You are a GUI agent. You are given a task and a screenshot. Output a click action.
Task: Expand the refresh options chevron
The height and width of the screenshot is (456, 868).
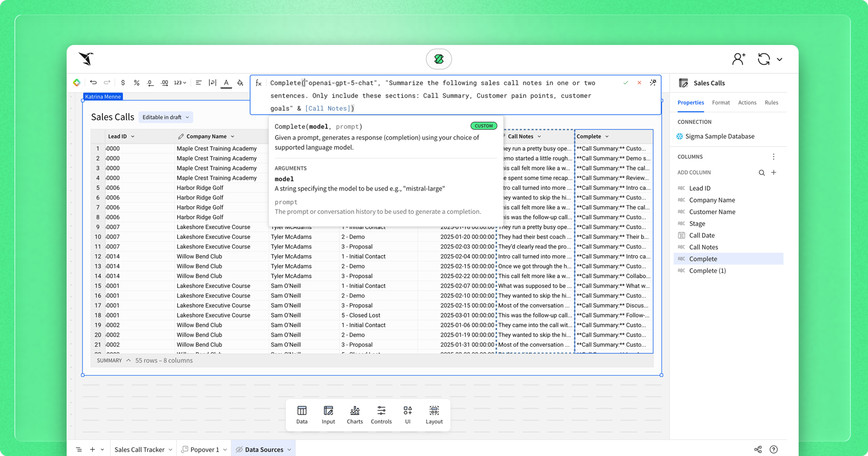tap(780, 59)
